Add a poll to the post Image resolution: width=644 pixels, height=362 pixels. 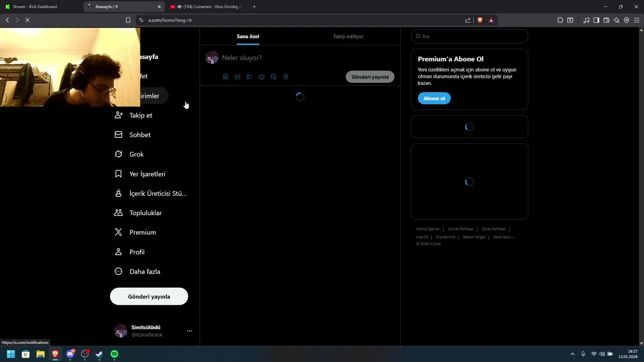point(250,77)
